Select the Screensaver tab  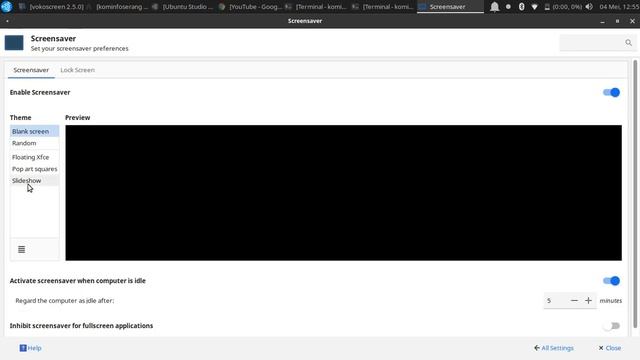tap(31, 70)
